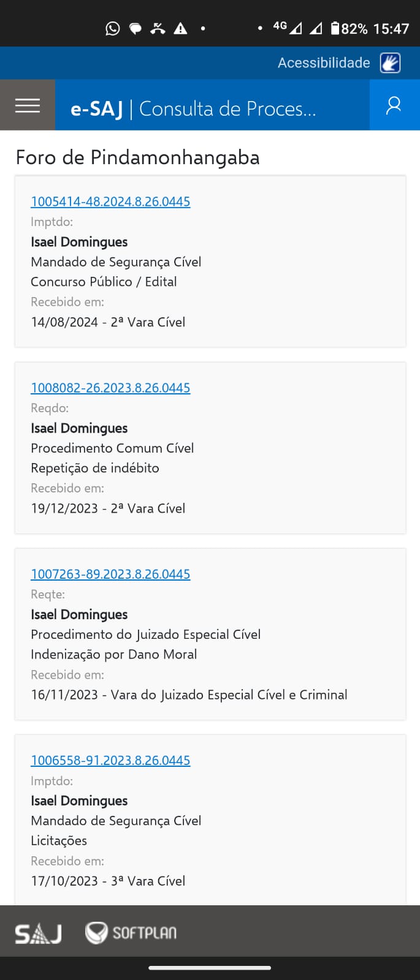Open the SAJ footer logo
Image resolution: width=420 pixels, height=980 pixels.
(x=38, y=933)
